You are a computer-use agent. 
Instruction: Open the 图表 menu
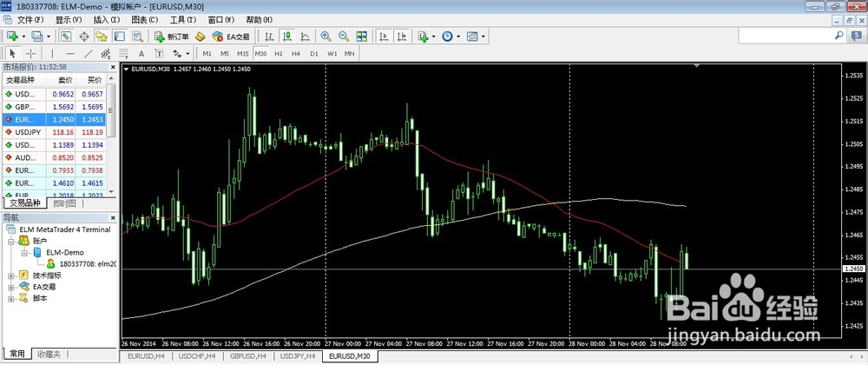144,20
